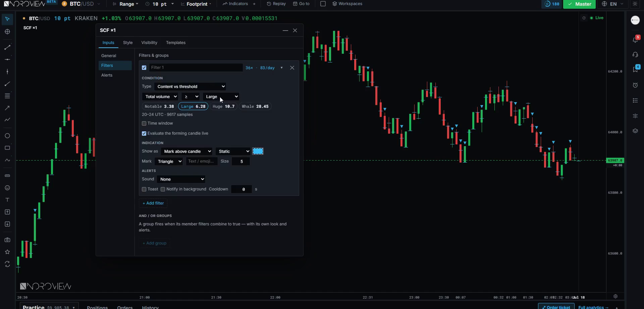Viewport: 644px width, 309px height.
Task: Open the layers panel icon
Action: [x=635, y=131]
